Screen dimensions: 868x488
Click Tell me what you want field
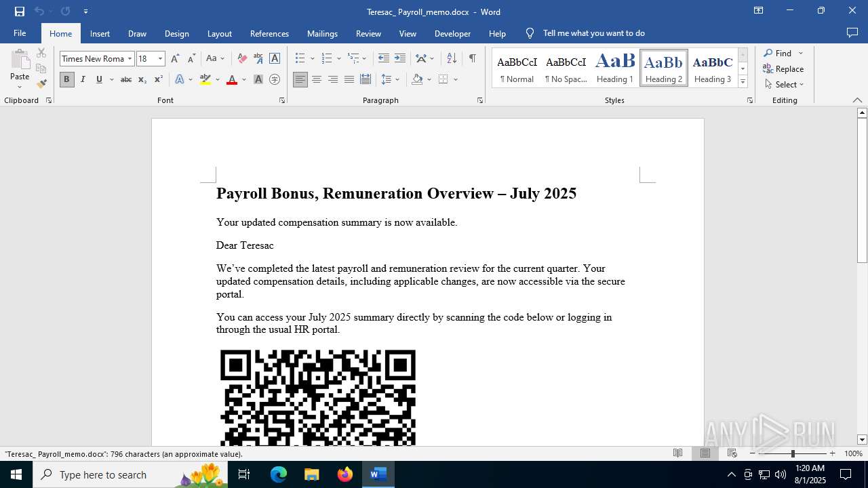pos(593,33)
